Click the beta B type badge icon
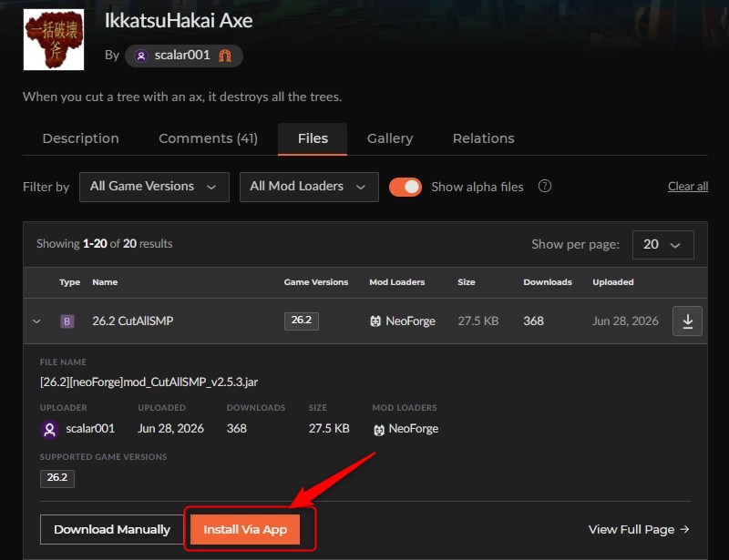Screen dimensions: 729x560 pos(67,321)
